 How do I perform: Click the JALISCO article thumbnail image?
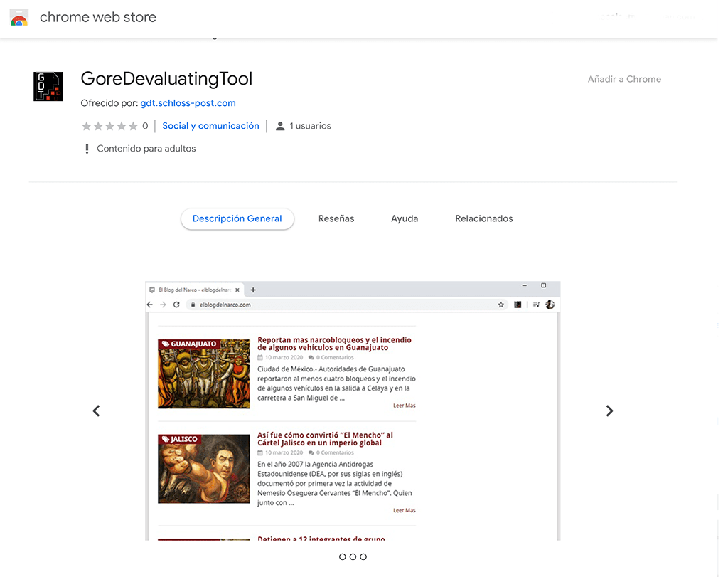204,469
